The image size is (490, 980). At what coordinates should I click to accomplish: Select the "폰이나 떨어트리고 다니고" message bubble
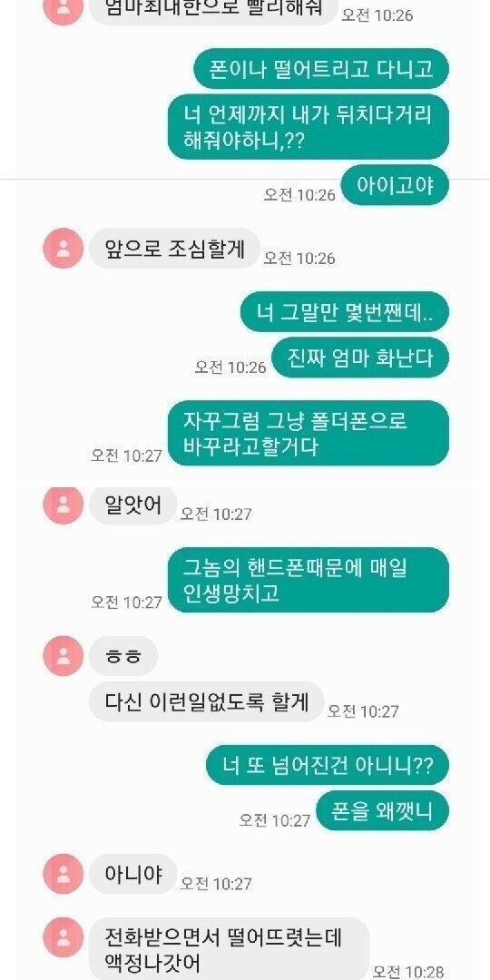click(x=321, y=68)
